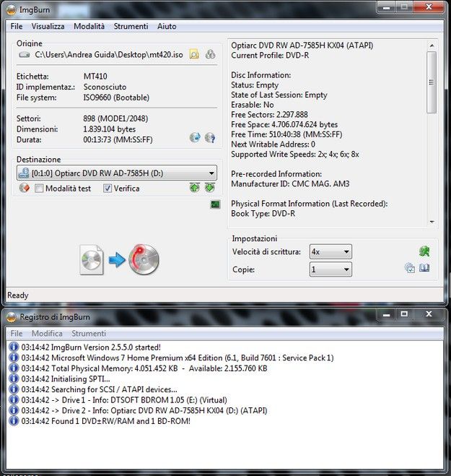Screen dimensions: 451x476
Task: Open the Velocità di scrittura dropdown
Action: click(330, 251)
